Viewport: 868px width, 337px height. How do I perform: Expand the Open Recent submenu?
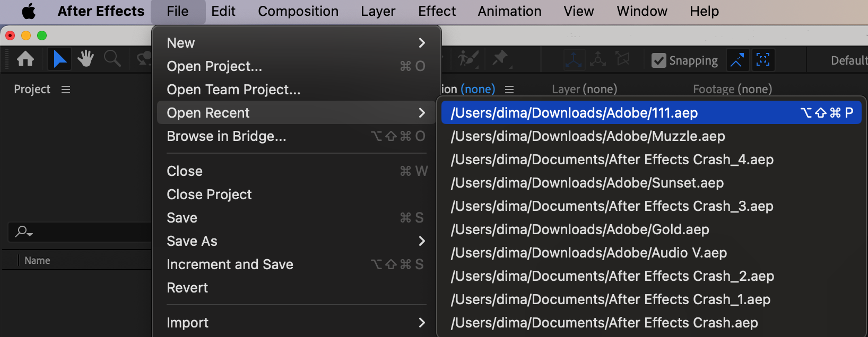(x=296, y=113)
